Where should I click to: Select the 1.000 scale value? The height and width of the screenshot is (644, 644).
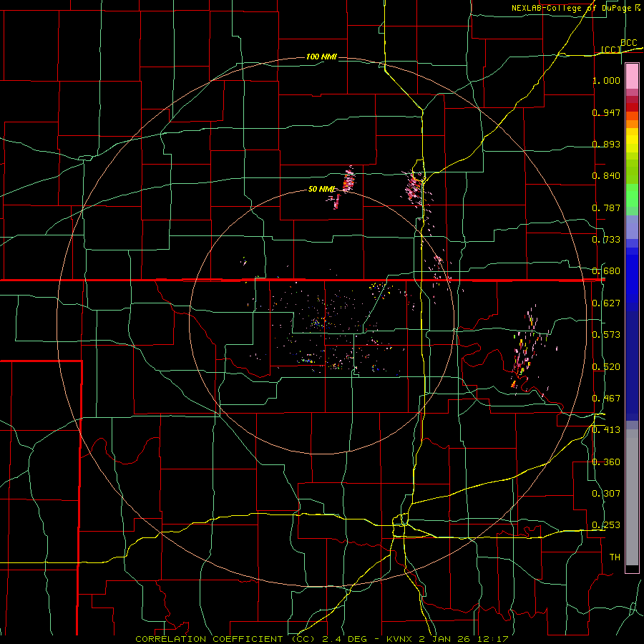pos(606,80)
